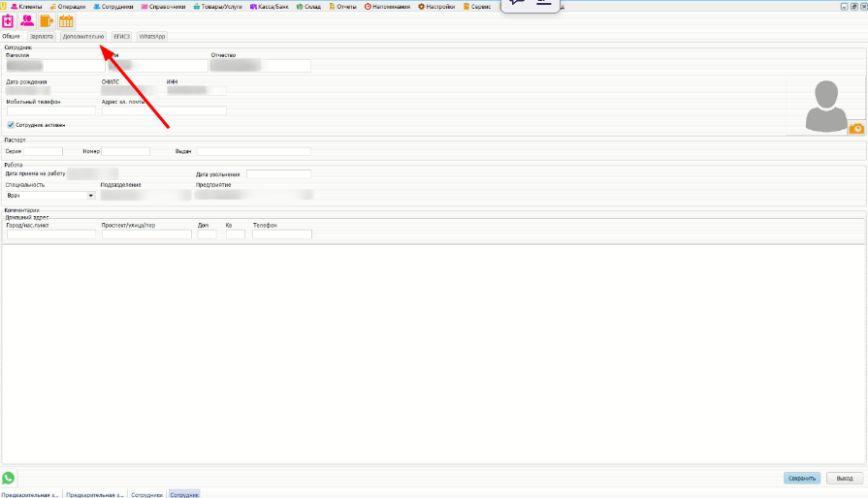Open the calendar schedule toolbar icon
Viewport: 868px width, 498px height.
click(x=66, y=20)
